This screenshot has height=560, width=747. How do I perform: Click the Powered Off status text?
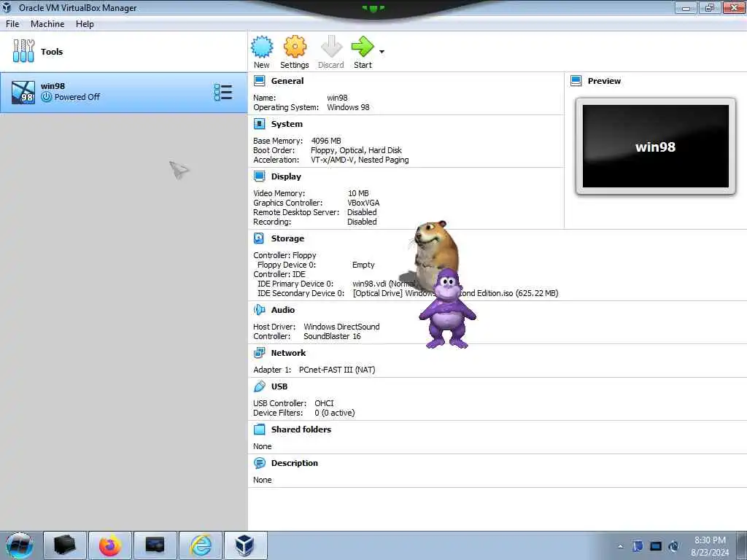click(x=77, y=97)
